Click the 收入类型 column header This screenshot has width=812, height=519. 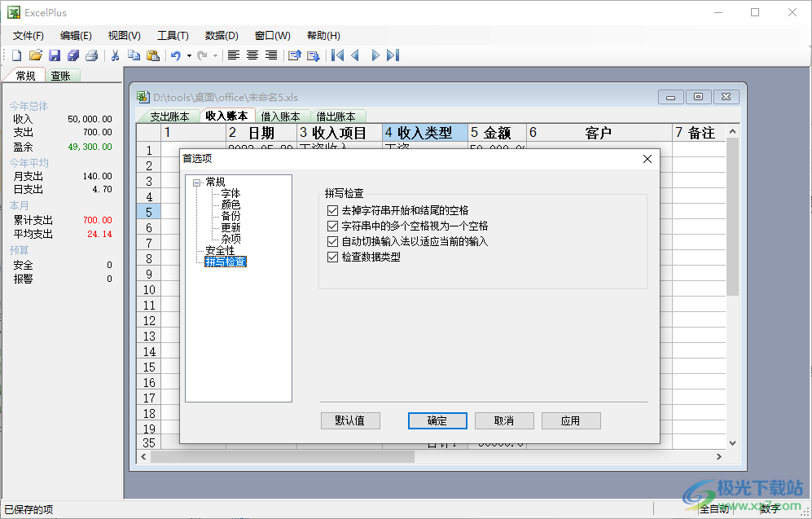coord(425,133)
